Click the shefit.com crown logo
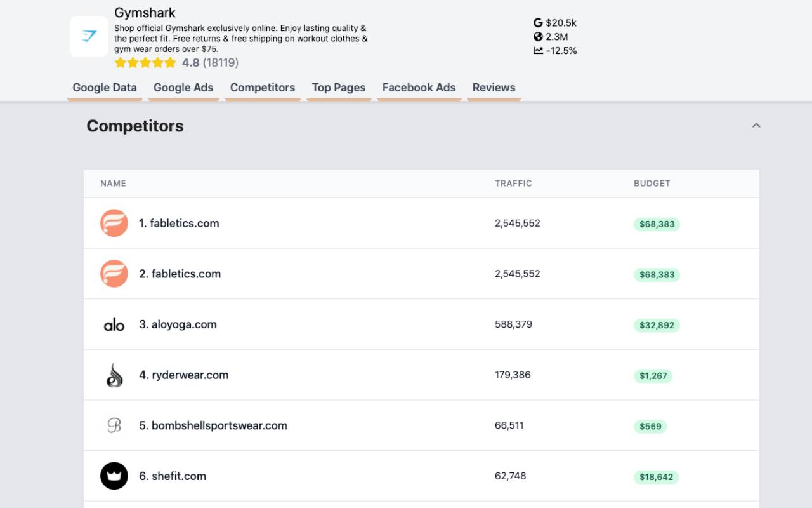812x508 pixels. 114,476
